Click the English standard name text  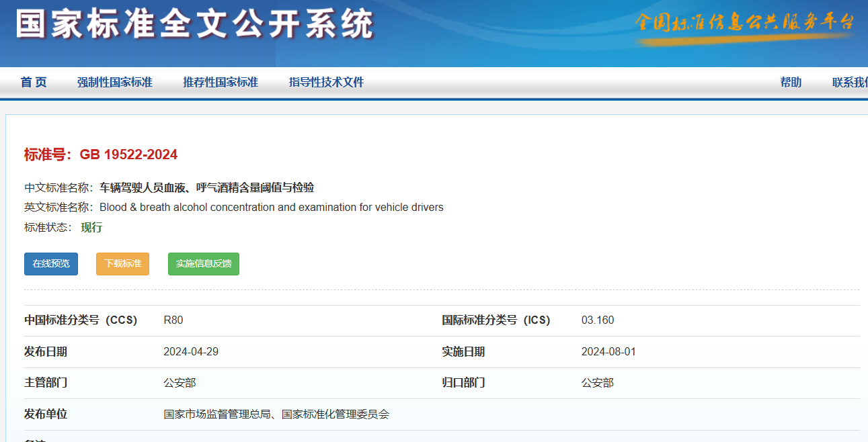271,207
